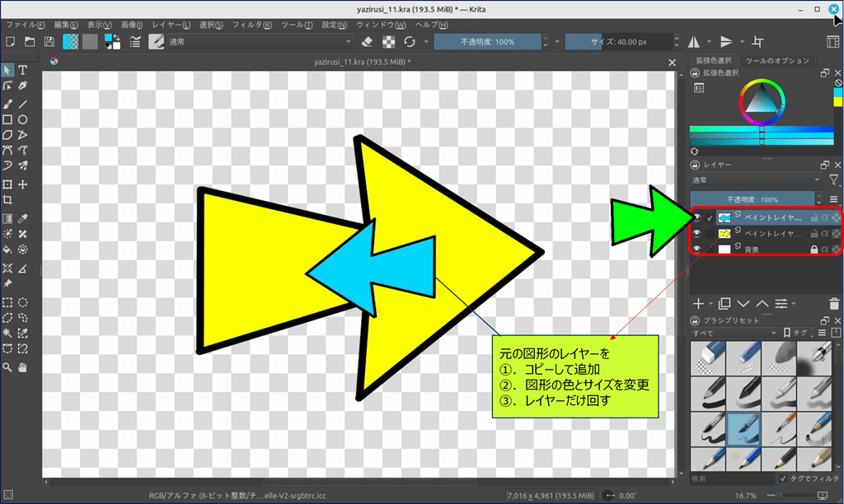Screen dimensions: 844x504
Task: Click the horizontal mirror tool icon
Action: 694,41
